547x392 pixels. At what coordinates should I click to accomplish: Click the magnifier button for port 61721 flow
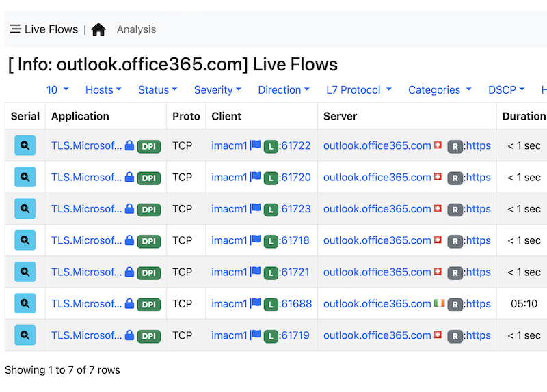click(25, 272)
